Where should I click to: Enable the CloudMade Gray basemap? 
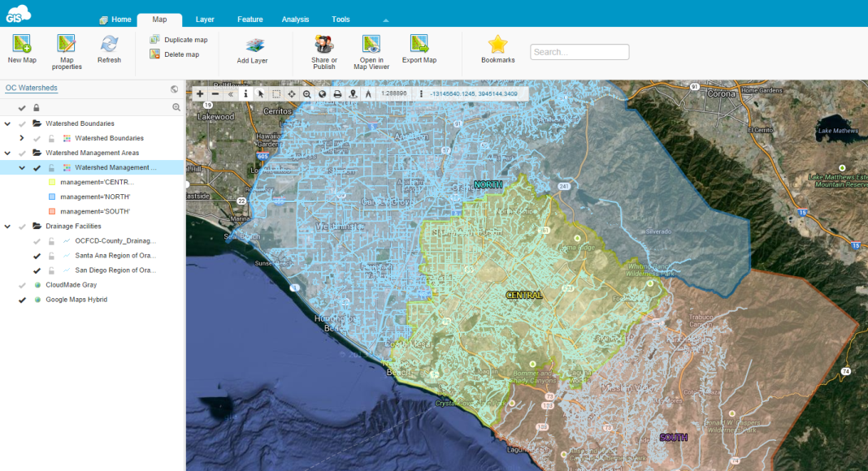pyautogui.click(x=22, y=285)
